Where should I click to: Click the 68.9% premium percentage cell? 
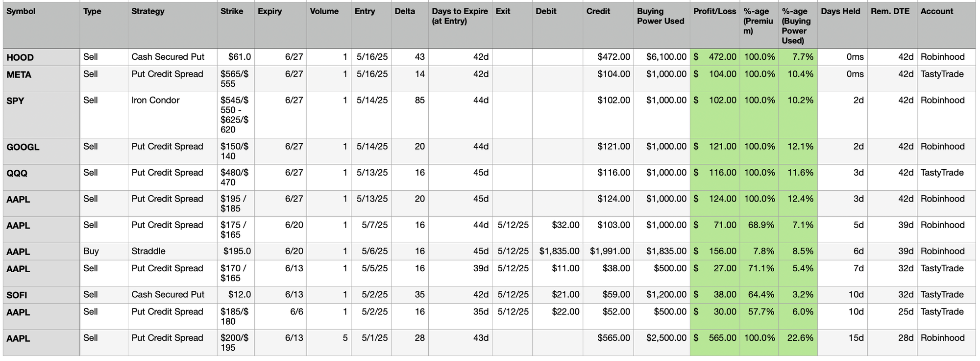(x=759, y=230)
